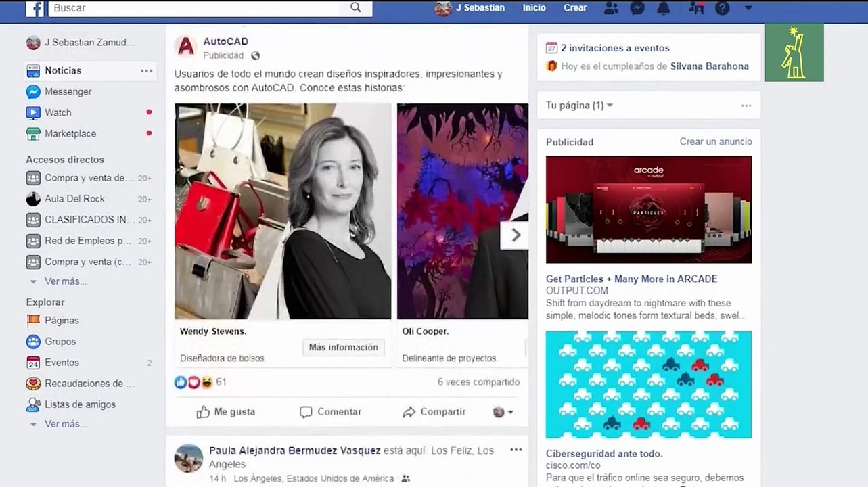
Task: Open the comment-as profile dropdown on post
Action: [x=503, y=412]
